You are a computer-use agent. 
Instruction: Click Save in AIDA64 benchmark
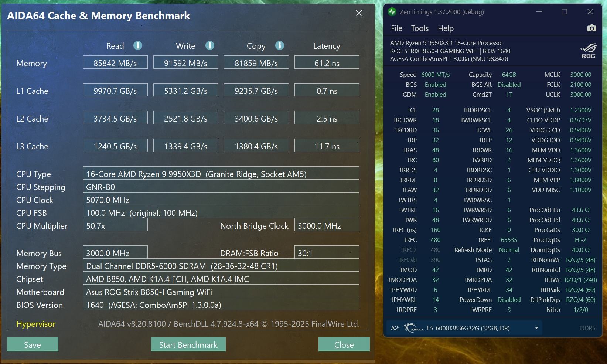33,344
